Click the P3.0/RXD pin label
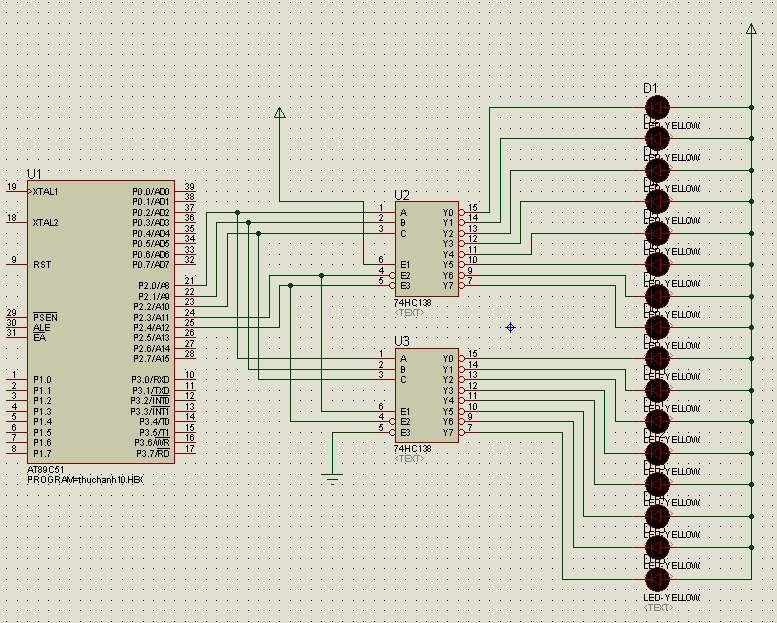777x623 pixels. (x=150, y=380)
